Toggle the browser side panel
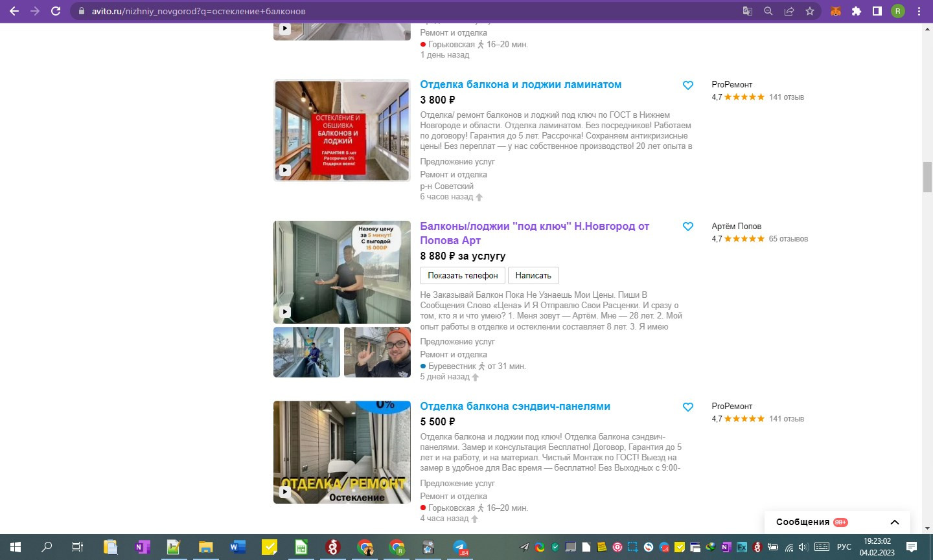Viewport: 933px width, 560px height. point(877,11)
